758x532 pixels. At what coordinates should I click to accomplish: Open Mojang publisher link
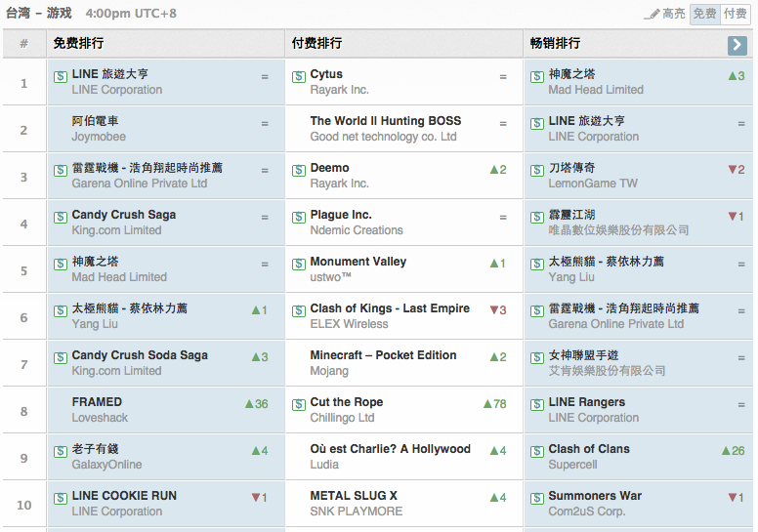(329, 371)
